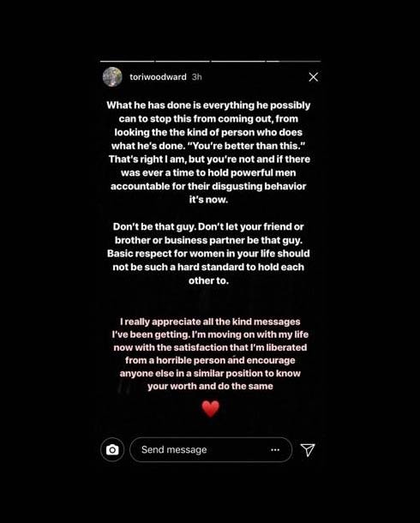Open the three-dot options in message bar
The height and width of the screenshot is (523, 420).
tap(275, 449)
